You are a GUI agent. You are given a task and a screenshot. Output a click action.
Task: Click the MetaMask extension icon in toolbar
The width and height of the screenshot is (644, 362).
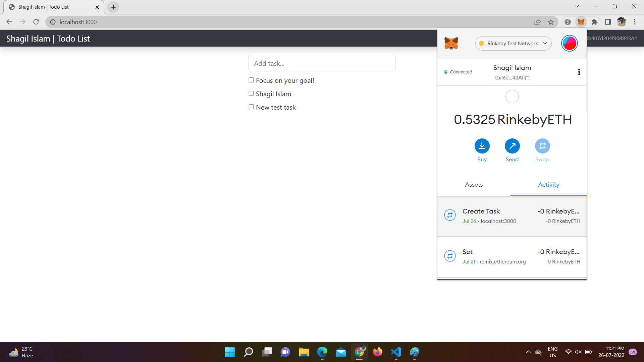point(581,22)
